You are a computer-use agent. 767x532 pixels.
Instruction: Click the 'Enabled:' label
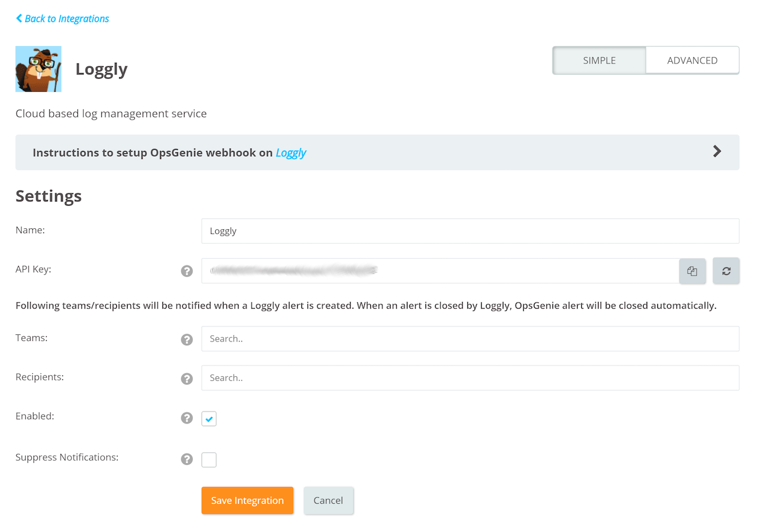click(x=35, y=416)
